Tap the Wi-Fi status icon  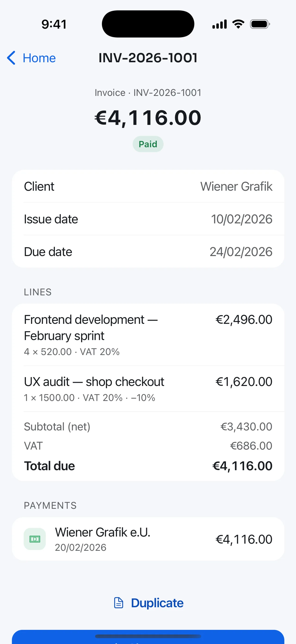(238, 24)
